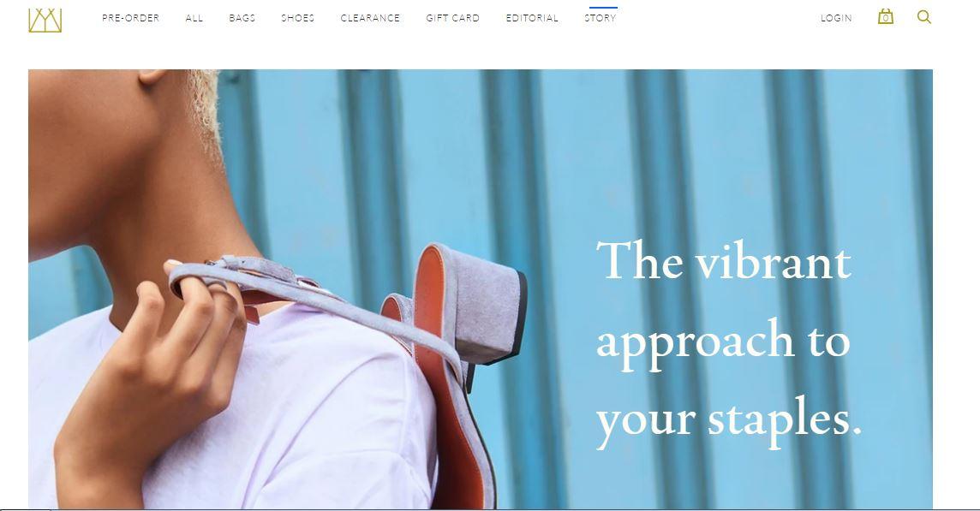Go to the GIFT CARD page

452,18
